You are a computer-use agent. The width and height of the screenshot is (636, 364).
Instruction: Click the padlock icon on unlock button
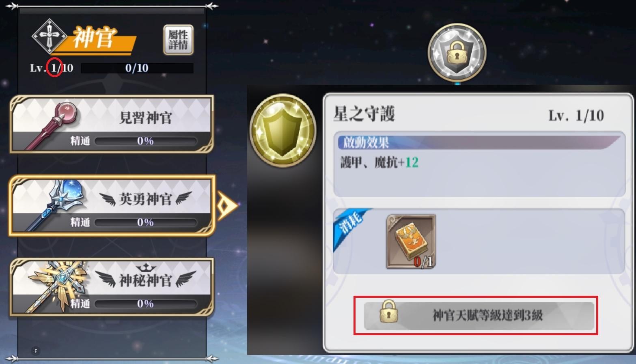tap(388, 312)
